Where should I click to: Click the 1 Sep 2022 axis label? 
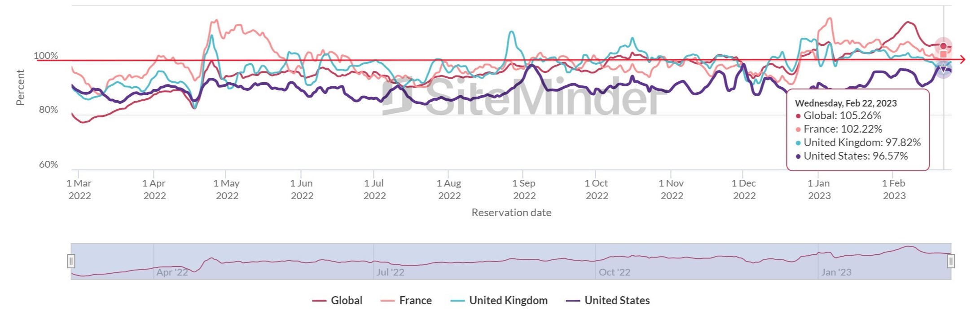click(524, 189)
